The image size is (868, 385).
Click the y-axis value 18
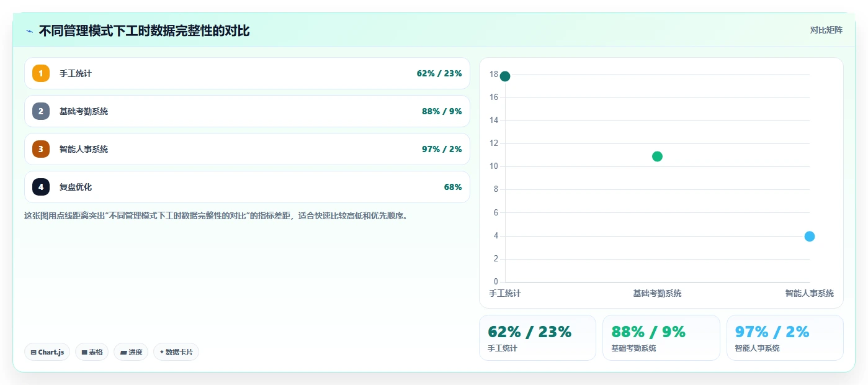[494, 75]
